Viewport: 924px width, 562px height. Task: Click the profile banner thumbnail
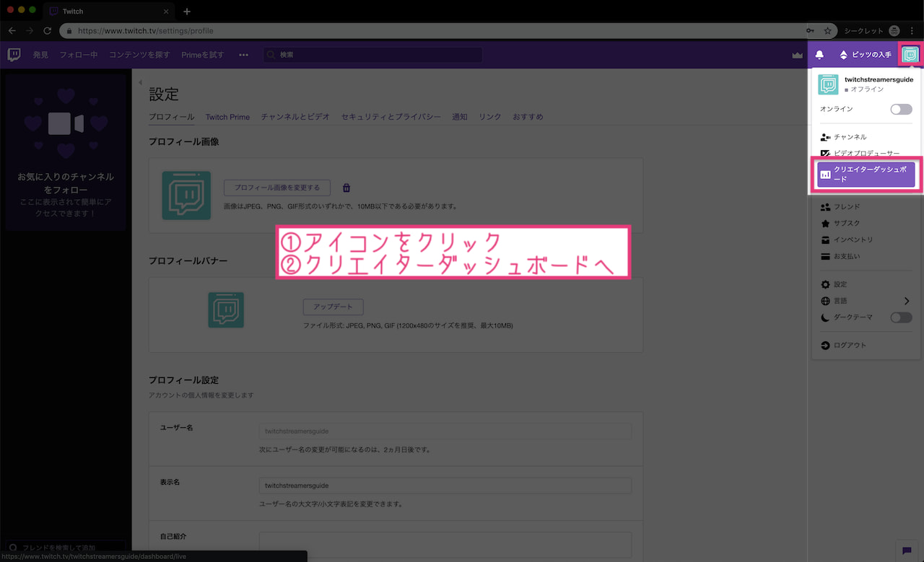click(226, 310)
